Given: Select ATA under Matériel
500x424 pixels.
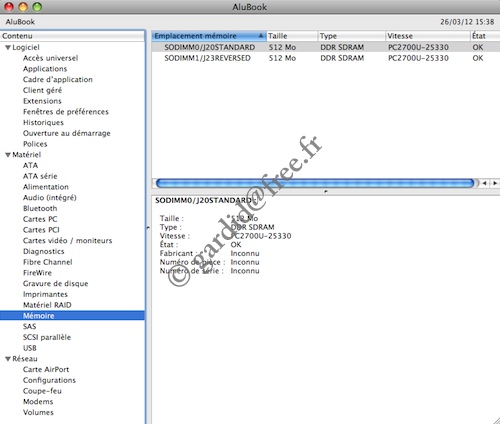Looking at the screenshot, I should tap(30, 166).
